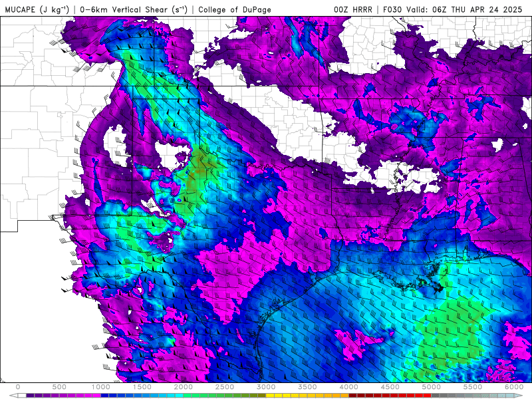The height and width of the screenshot is (399, 532).
Task: Click the 0 label on the color scale
Action: (x=18, y=387)
